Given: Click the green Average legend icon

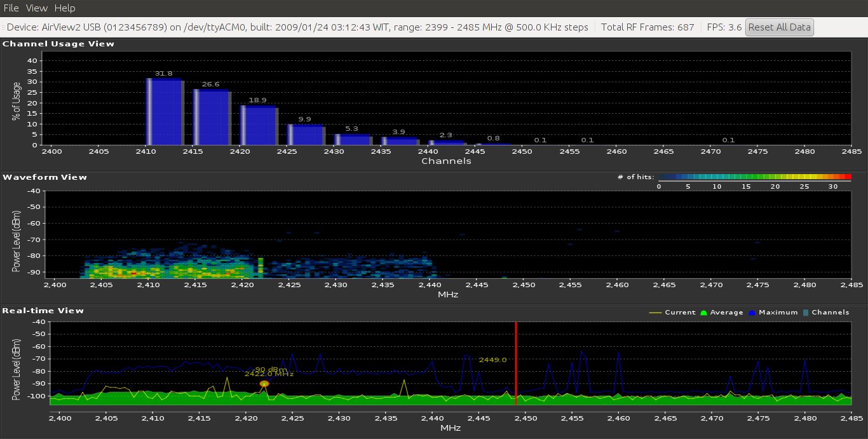Looking at the screenshot, I should click(703, 313).
